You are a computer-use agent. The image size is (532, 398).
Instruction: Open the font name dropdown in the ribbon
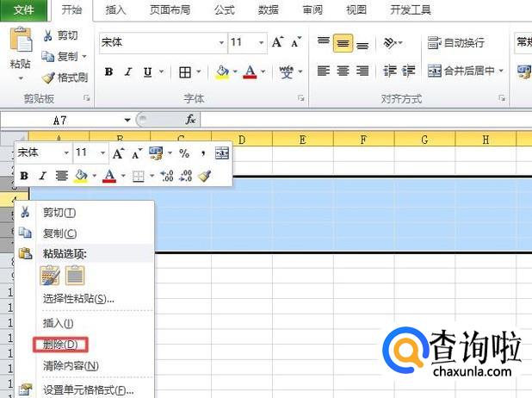coord(221,42)
